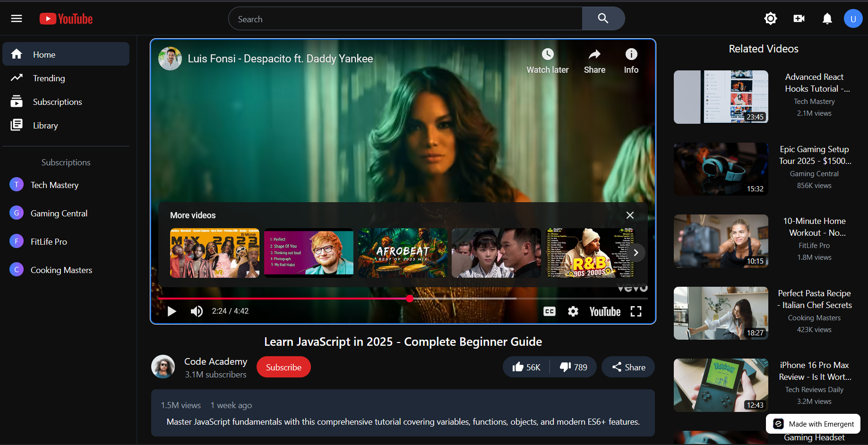Toggle the brightness theme icon
Image resolution: width=868 pixels, height=445 pixels.
tap(771, 18)
